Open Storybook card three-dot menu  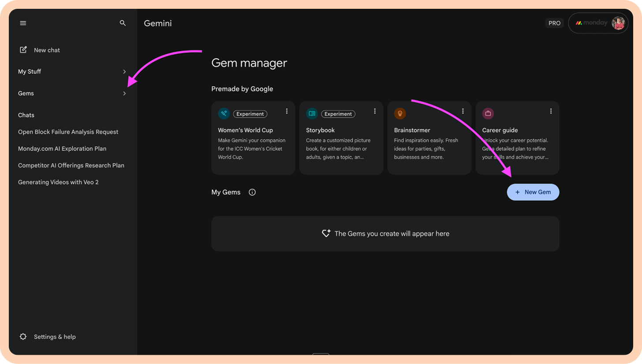click(375, 111)
